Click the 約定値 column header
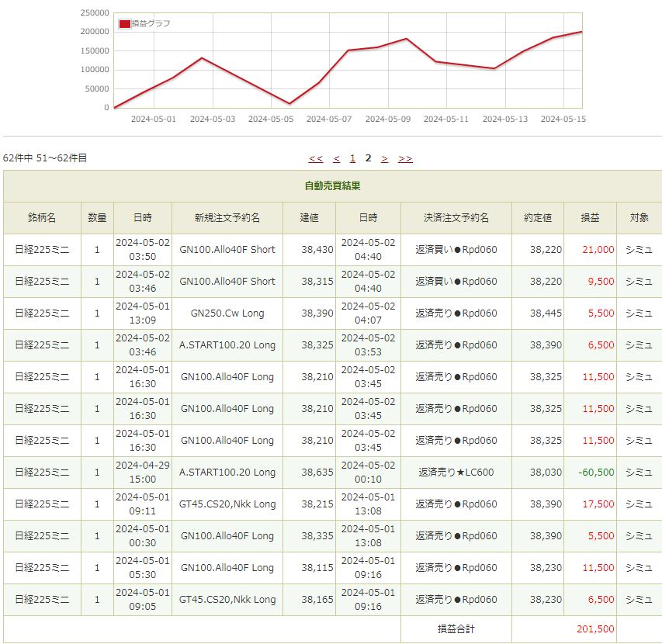Viewport: 662px width, 644px height. point(538,218)
